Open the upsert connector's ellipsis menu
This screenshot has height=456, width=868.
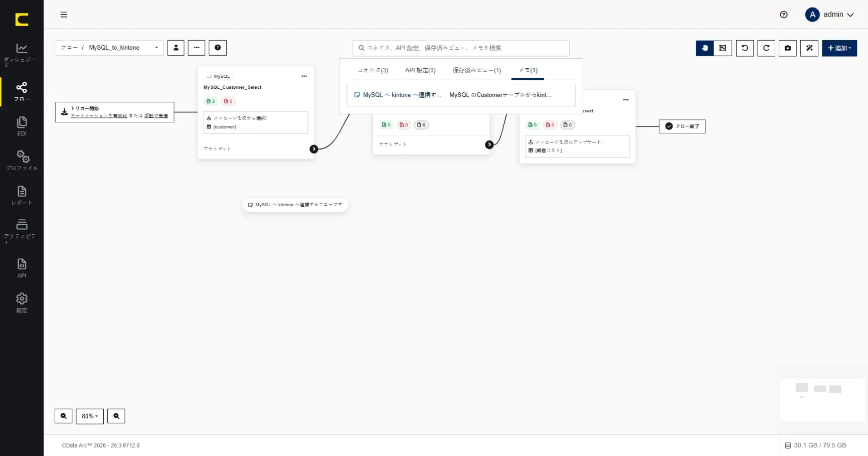point(626,100)
